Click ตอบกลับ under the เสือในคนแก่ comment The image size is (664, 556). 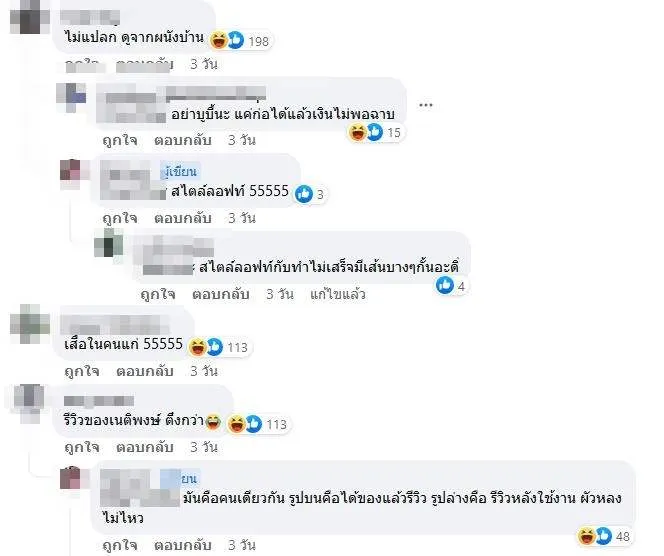coord(145,371)
